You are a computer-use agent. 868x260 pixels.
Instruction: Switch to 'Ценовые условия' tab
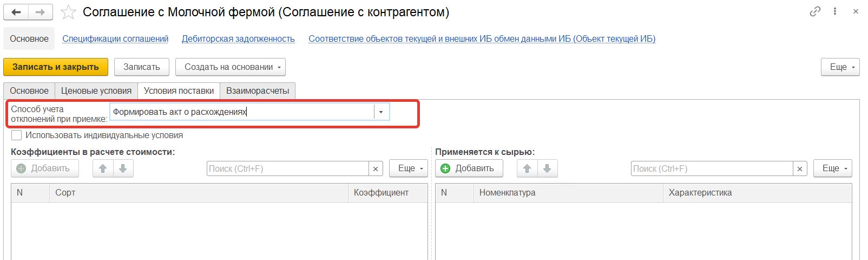[x=96, y=91]
